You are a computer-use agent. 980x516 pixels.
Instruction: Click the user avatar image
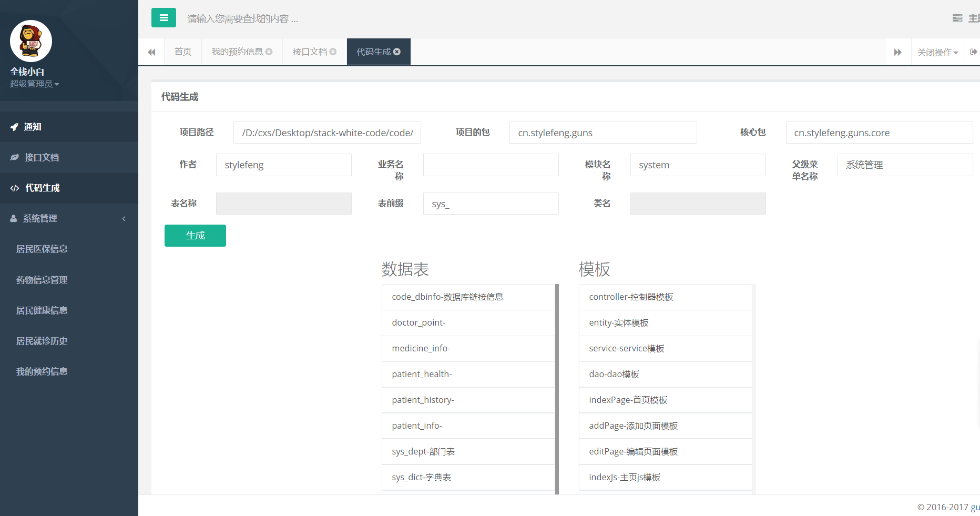(x=31, y=41)
